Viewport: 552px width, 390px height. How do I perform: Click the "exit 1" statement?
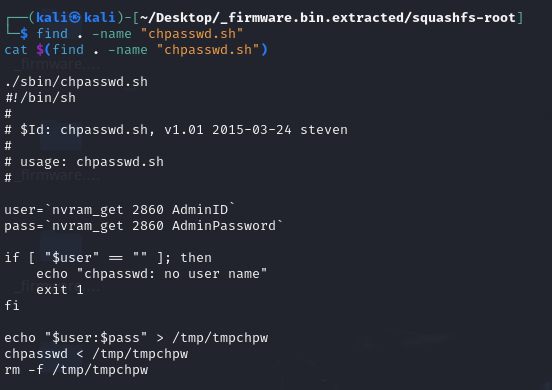click(60, 290)
